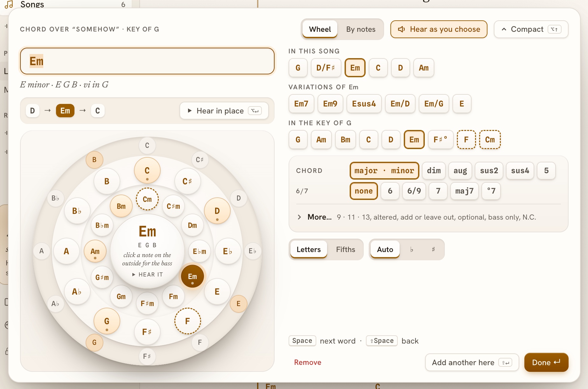Switch to the Wheel tab

pos(320,29)
